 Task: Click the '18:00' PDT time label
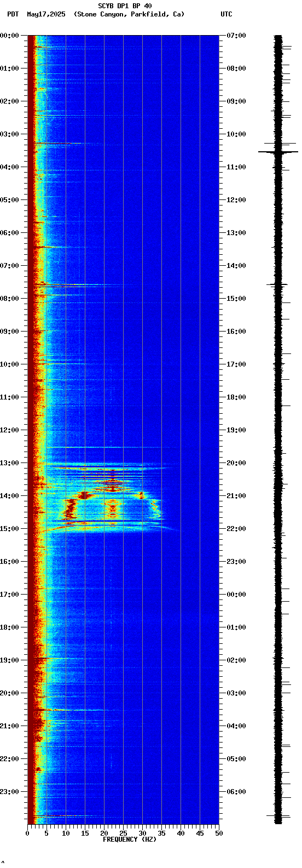coord(9,627)
